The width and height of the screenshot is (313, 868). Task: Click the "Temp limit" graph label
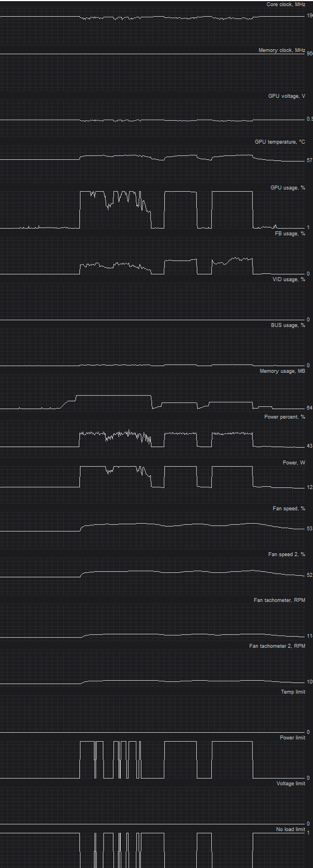(x=293, y=692)
